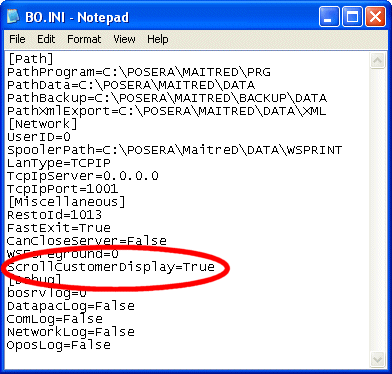The height and width of the screenshot is (374, 392).
Task: Click the vertical scrollbar track
Action: tap(377, 210)
